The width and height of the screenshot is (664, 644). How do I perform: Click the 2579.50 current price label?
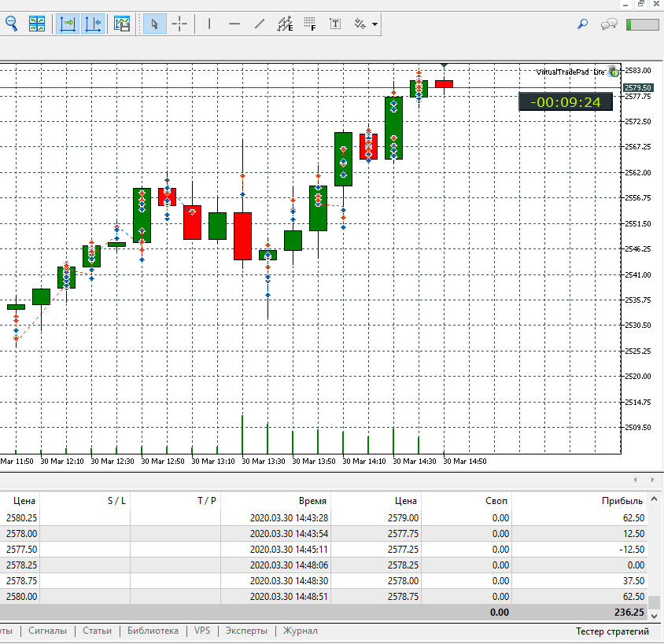(638, 87)
